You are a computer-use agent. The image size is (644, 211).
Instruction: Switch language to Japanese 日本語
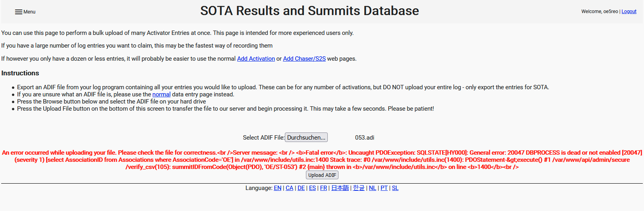click(340, 188)
